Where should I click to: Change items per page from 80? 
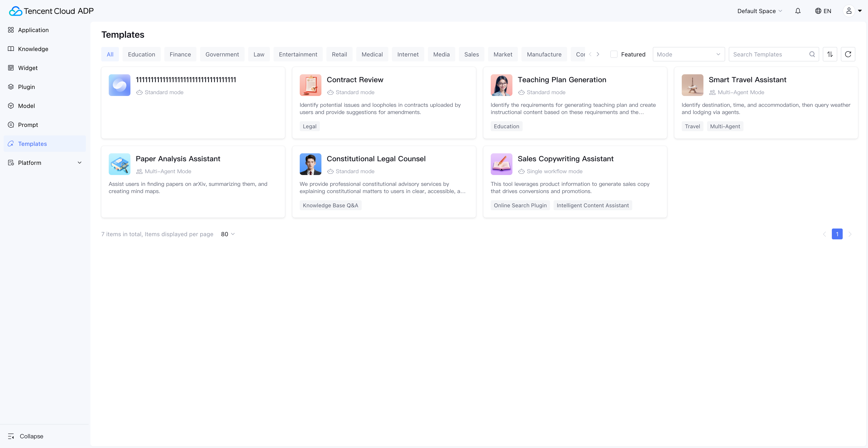pos(228,234)
